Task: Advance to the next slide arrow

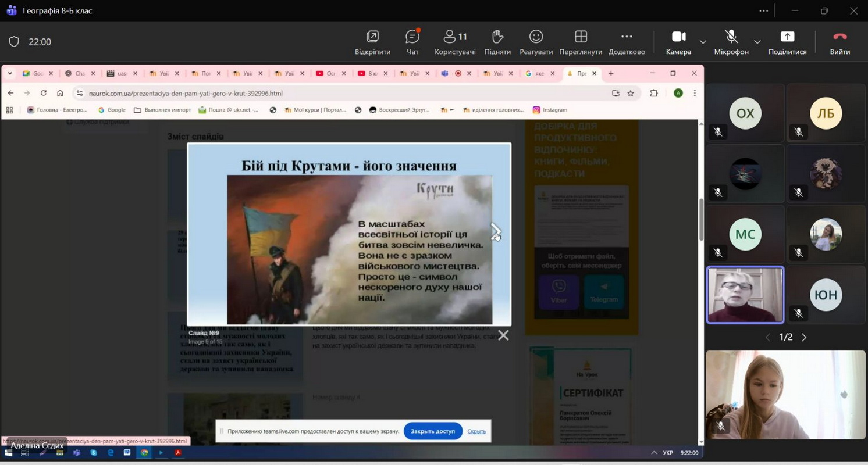Action: tap(495, 231)
